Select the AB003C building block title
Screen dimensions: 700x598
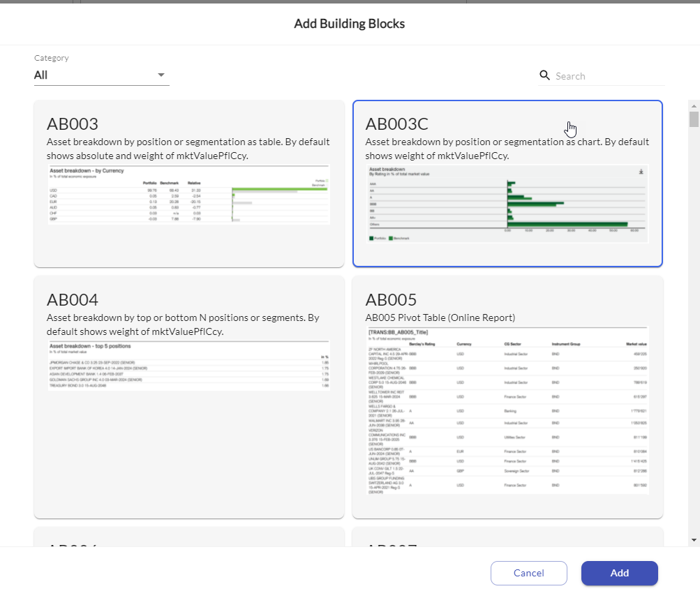[x=397, y=124]
